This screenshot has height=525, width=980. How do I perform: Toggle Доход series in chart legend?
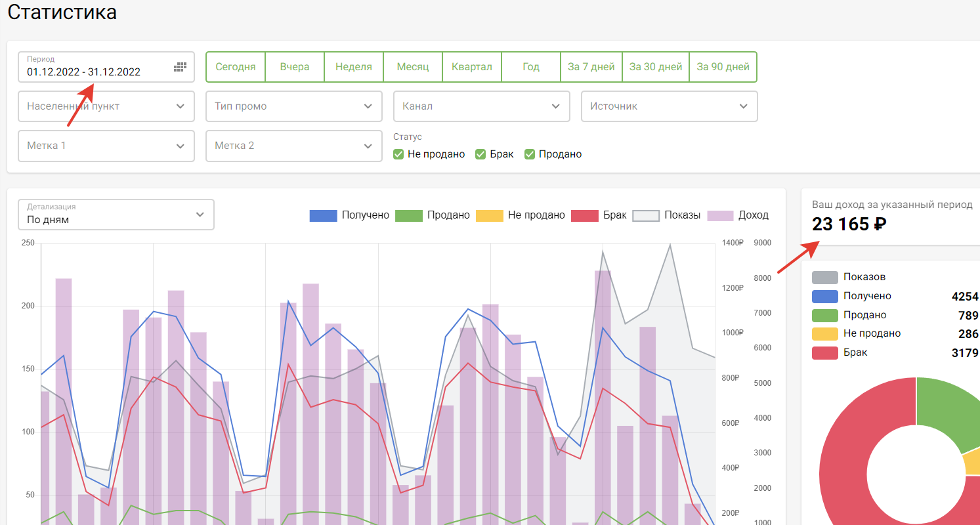click(738, 215)
